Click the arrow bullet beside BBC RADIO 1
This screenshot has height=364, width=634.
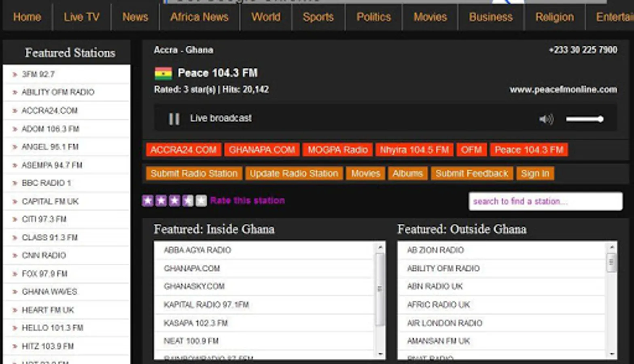(x=15, y=183)
